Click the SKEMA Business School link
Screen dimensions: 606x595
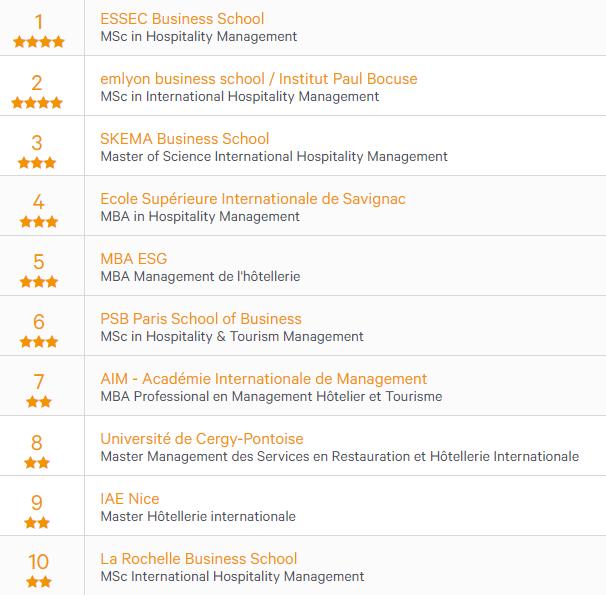[x=184, y=139]
